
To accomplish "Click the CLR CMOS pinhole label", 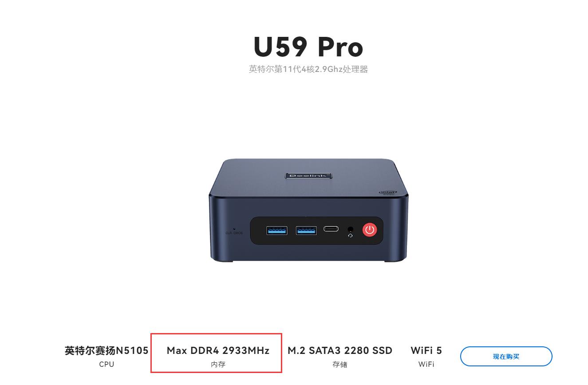I will pos(234,232).
